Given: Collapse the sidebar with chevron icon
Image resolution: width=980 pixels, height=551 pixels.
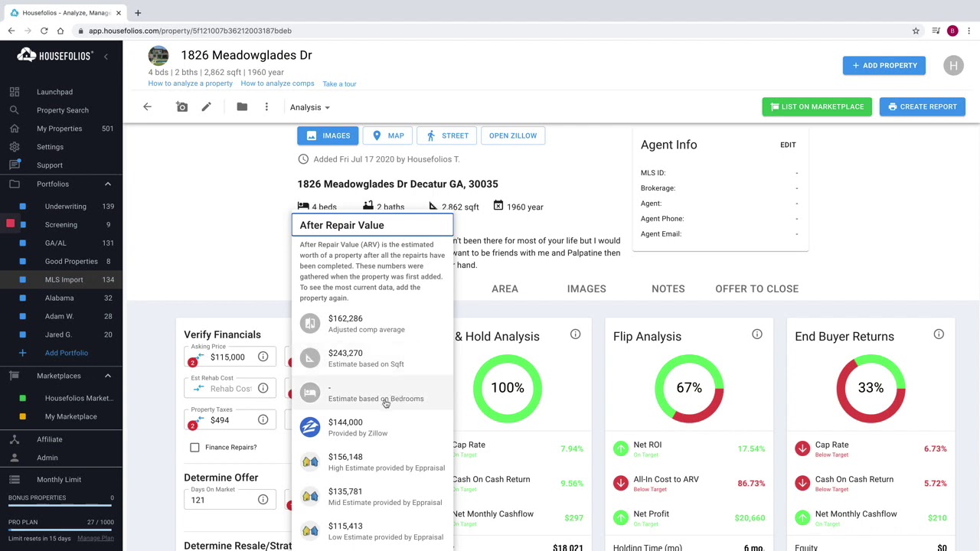Looking at the screenshot, I should (106, 56).
